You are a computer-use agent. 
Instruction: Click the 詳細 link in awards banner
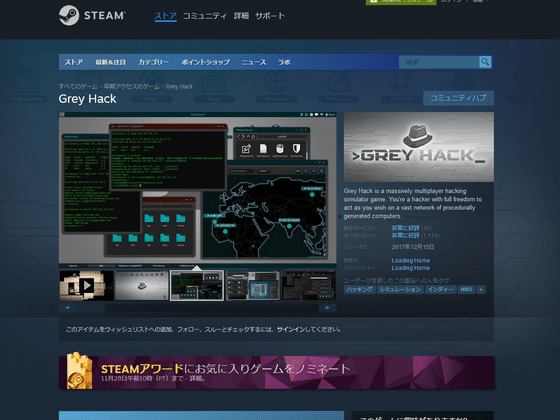coord(195,379)
